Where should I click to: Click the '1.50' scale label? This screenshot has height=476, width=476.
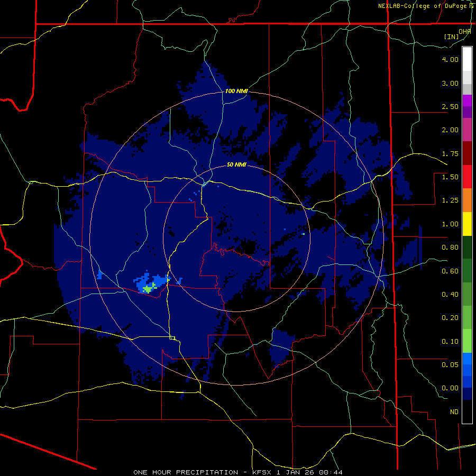(x=450, y=177)
